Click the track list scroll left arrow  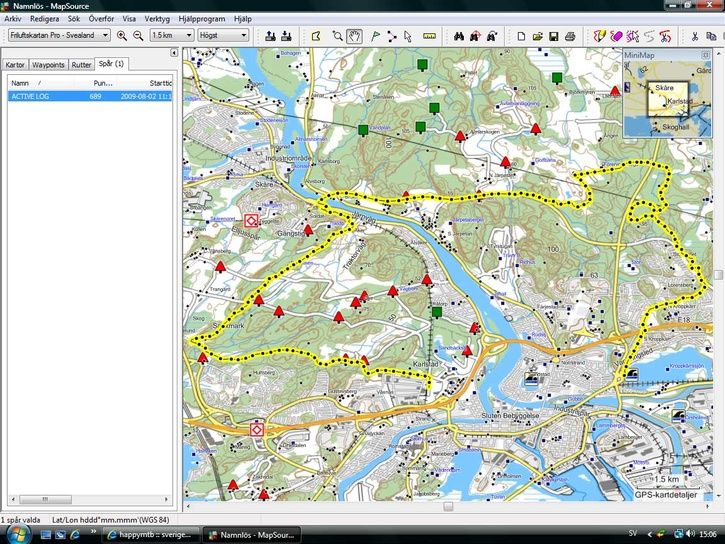pyautogui.click(x=13, y=499)
